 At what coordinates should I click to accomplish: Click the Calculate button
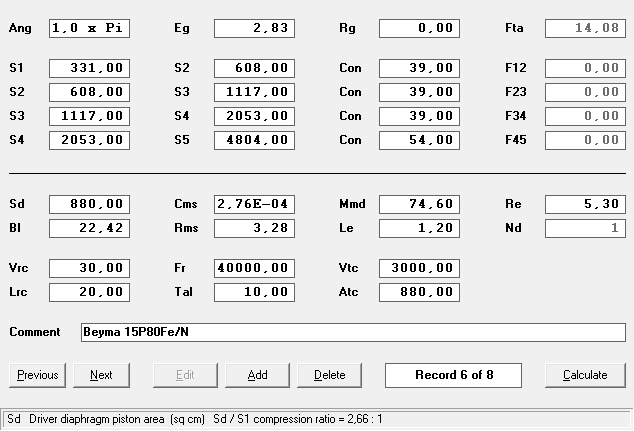[585, 375]
